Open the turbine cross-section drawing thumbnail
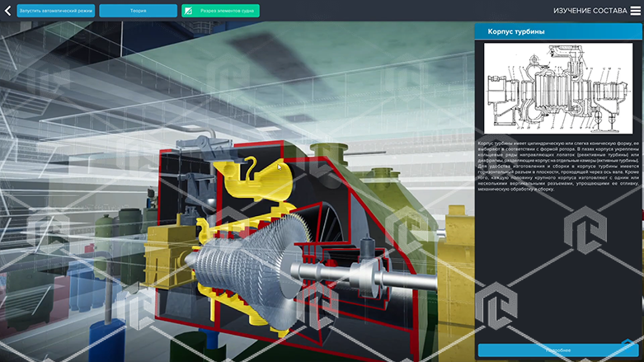 [558, 88]
